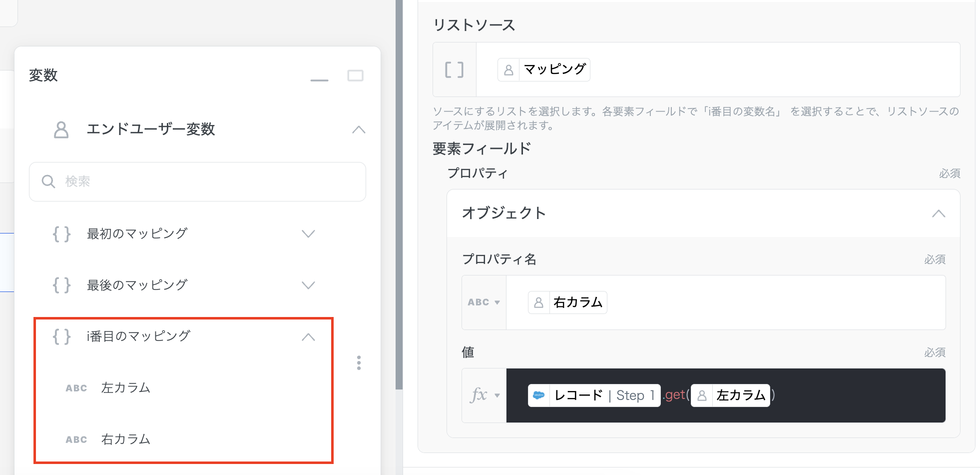
Task: Expand the 最初のマッピング variable
Action: click(x=308, y=234)
